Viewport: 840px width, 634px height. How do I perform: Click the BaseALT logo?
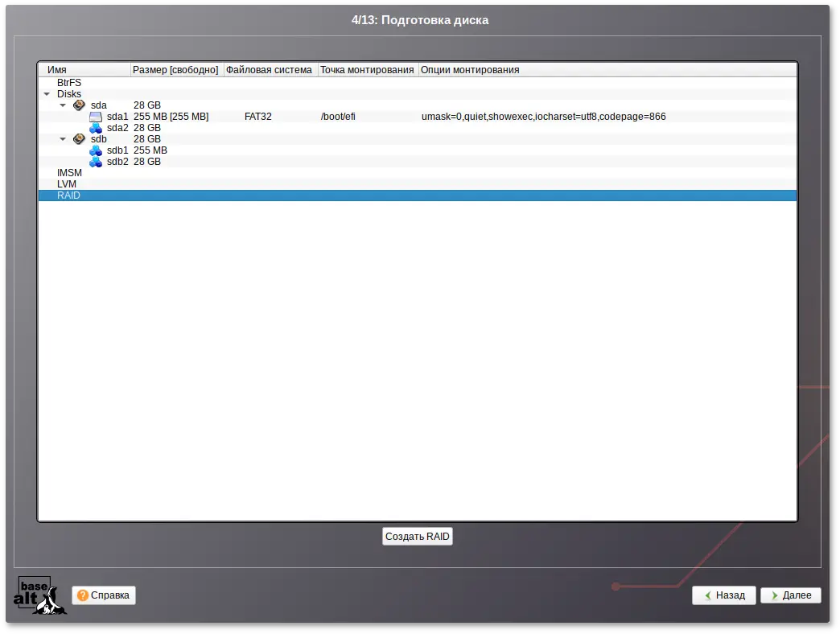click(x=39, y=595)
